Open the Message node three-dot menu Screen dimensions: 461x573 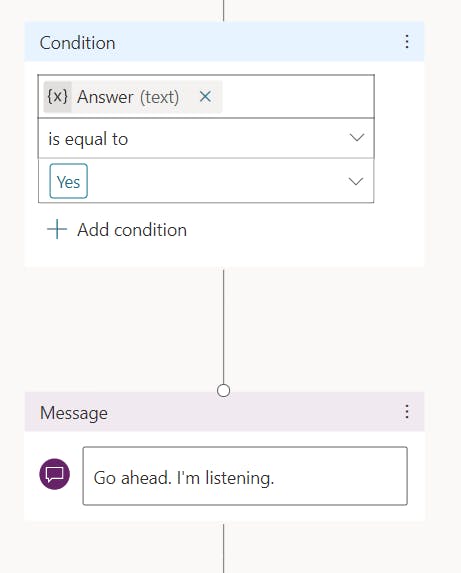pos(407,412)
